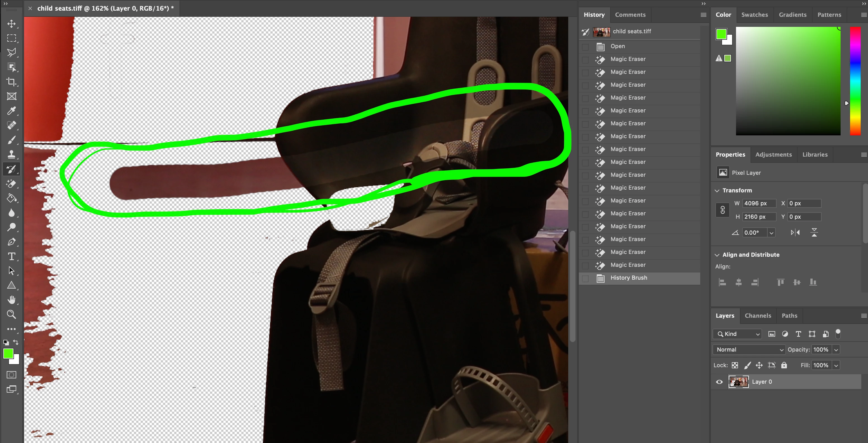868x443 pixels.
Task: Select the Horizontal Type tool
Action: click(11, 256)
